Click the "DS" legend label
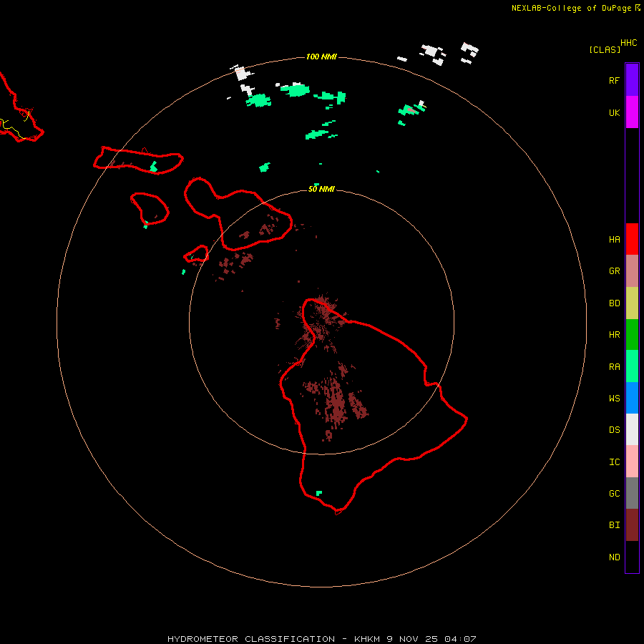Image resolution: width=644 pixels, height=644 pixels. click(x=614, y=430)
